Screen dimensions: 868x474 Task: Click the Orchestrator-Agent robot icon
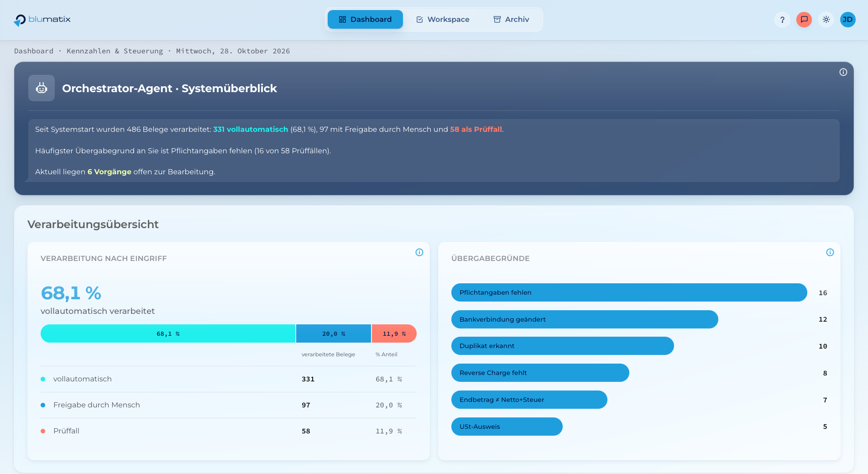coord(42,88)
